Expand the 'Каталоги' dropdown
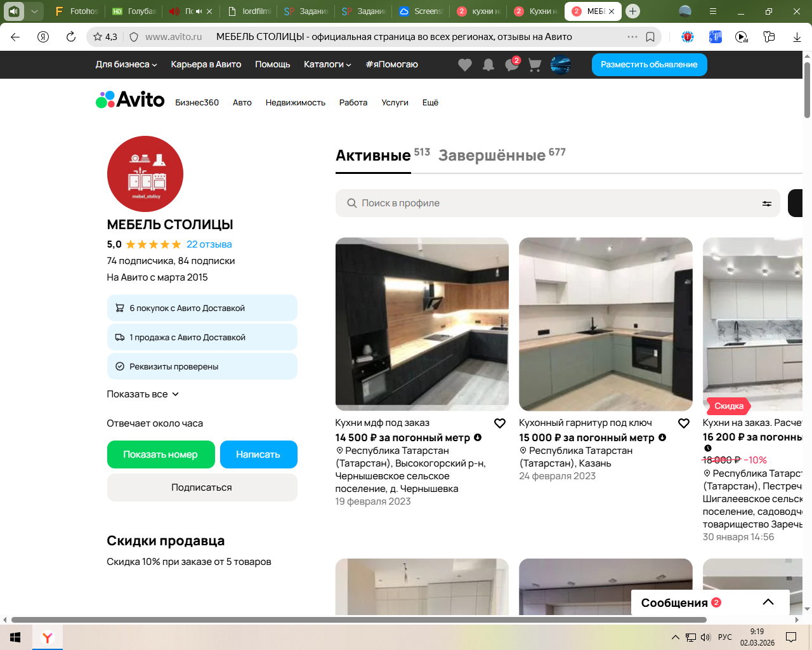The height and width of the screenshot is (650, 812). [x=327, y=64]
